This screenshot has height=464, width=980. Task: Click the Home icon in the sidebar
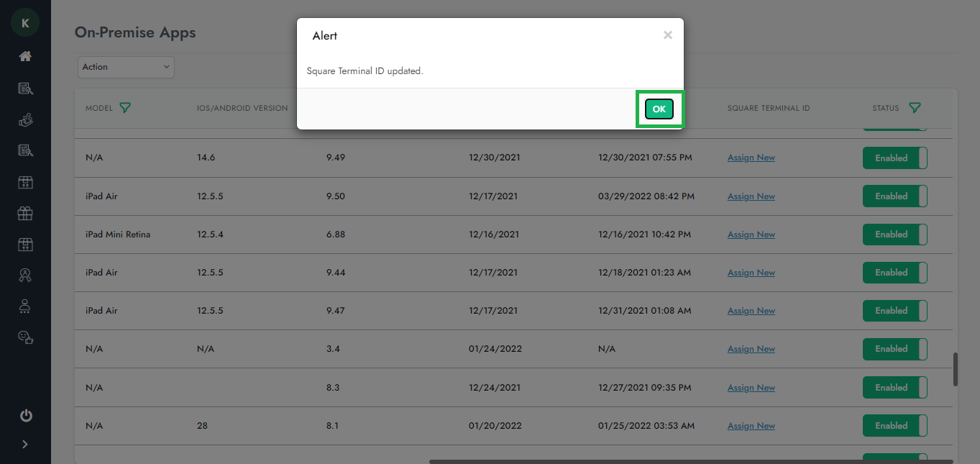click(x=25, y=56)
